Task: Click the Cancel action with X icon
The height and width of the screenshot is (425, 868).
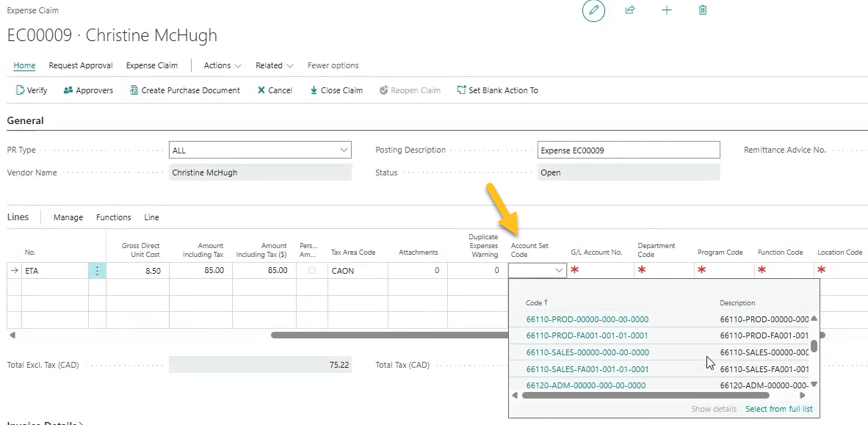Action: point(275,90)
